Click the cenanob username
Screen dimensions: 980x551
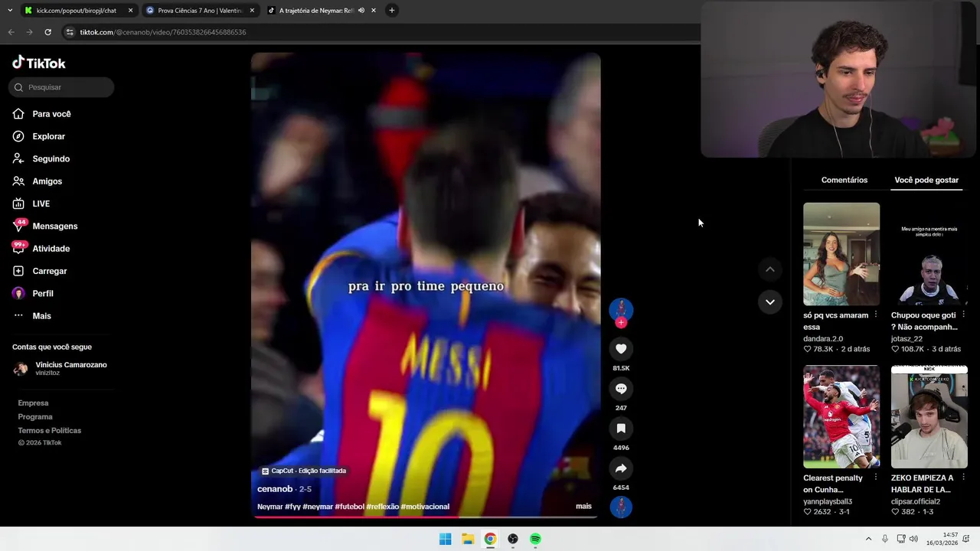275,489
